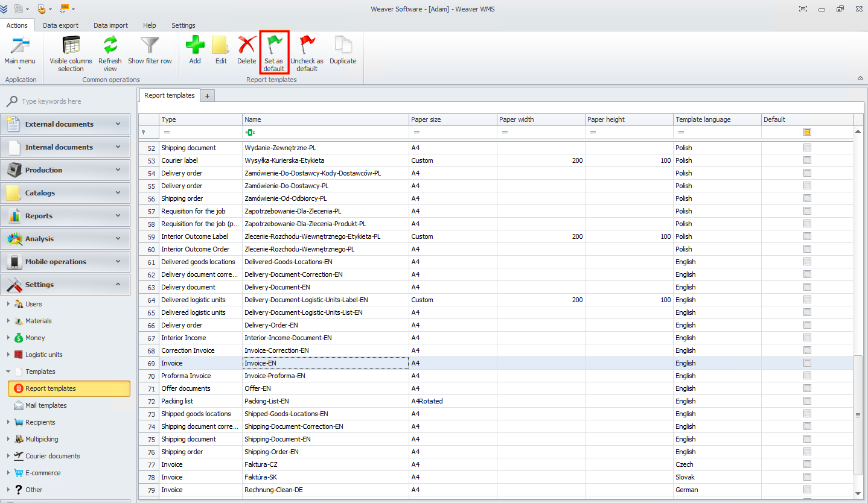
Task: Click the Users icon in Settings tree
Action: (19, 304)
